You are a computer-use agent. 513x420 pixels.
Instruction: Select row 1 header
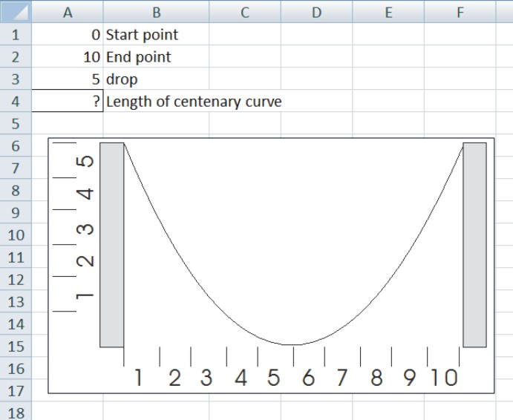(16, 34)
